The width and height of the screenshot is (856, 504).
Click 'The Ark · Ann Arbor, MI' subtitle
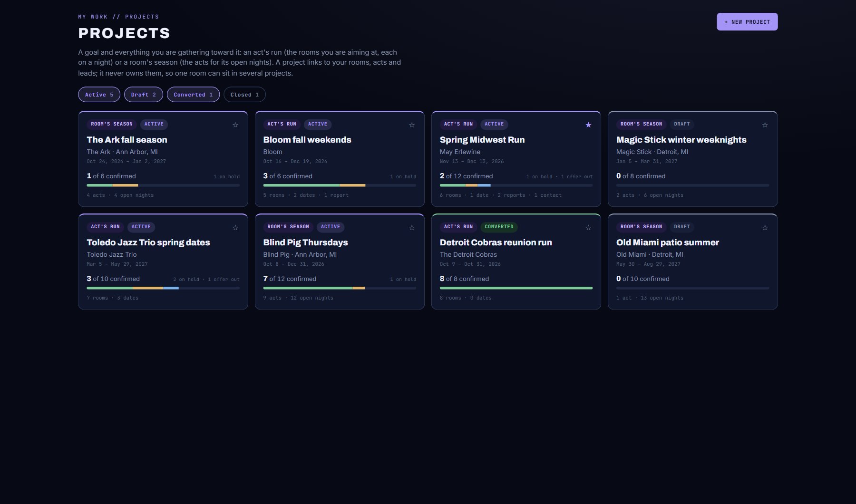(x=122, y=152)
